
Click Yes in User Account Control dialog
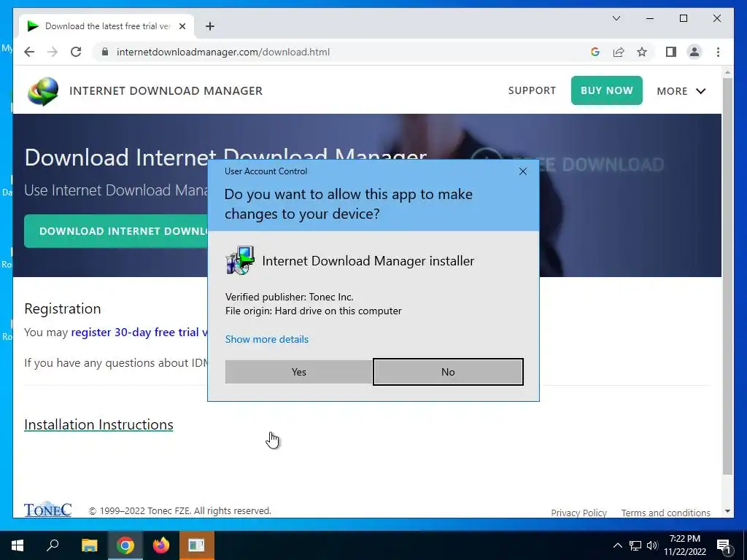[298, 372]
